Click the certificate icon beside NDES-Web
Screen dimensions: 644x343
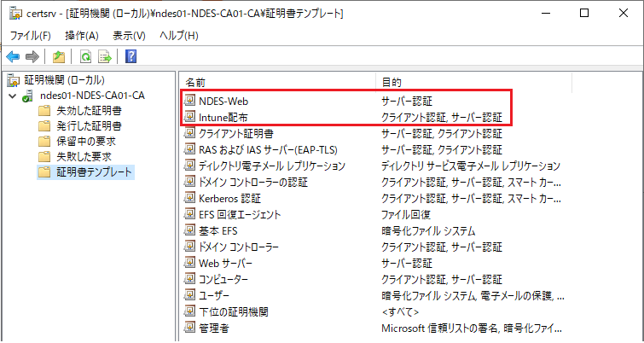tap(189, 100)
